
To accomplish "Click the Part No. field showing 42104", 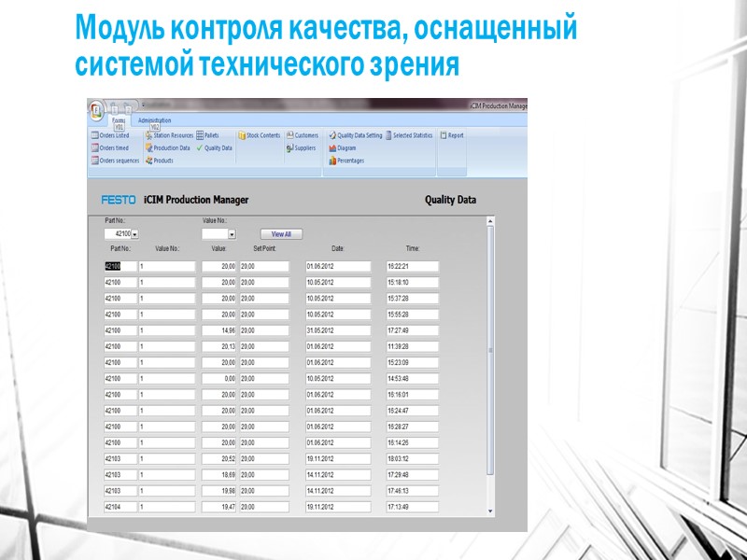I will [x=120, y=507].
